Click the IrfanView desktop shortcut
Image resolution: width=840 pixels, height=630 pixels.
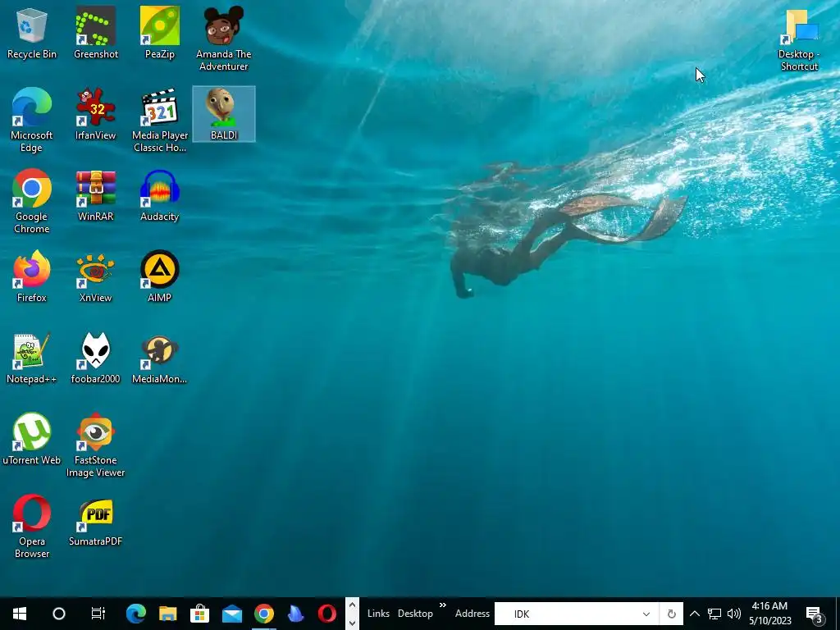pyautogui.click(x=95, y=114)
